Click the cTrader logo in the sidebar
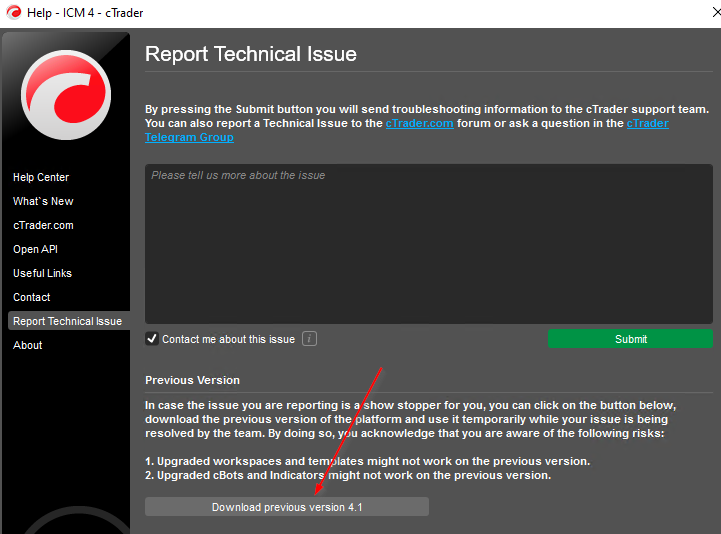Image resolution: width=721 pixels, height=534 pixels. pos(66,95)
